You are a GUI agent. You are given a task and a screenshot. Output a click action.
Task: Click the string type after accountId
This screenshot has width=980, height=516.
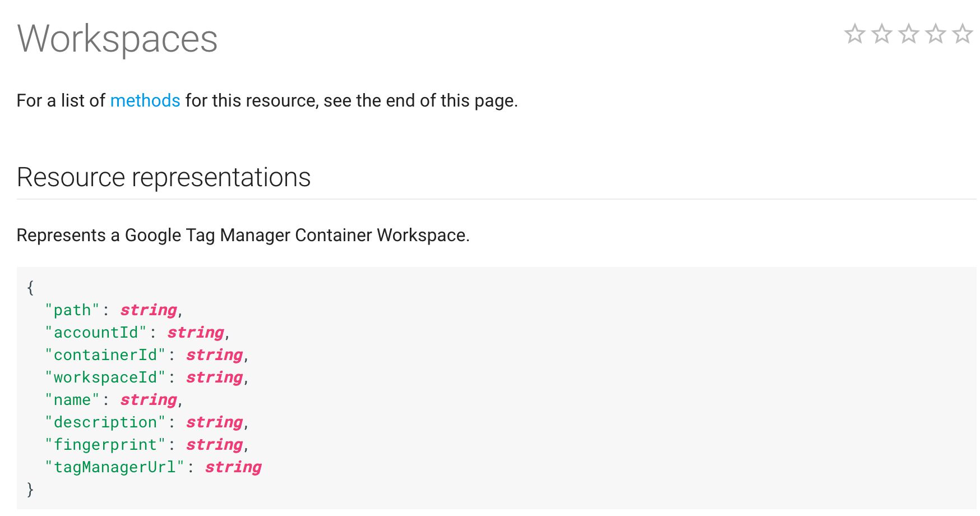[x=196, y=333]
